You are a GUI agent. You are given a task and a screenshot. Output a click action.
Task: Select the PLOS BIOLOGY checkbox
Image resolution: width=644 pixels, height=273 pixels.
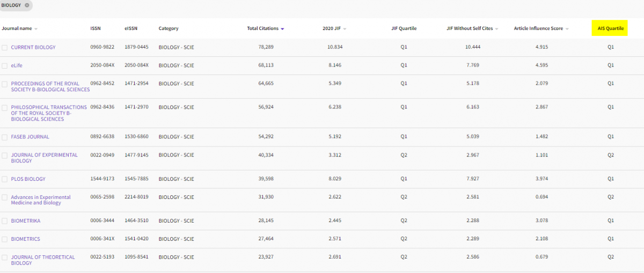pyautogui.click(x=5, y=179)
